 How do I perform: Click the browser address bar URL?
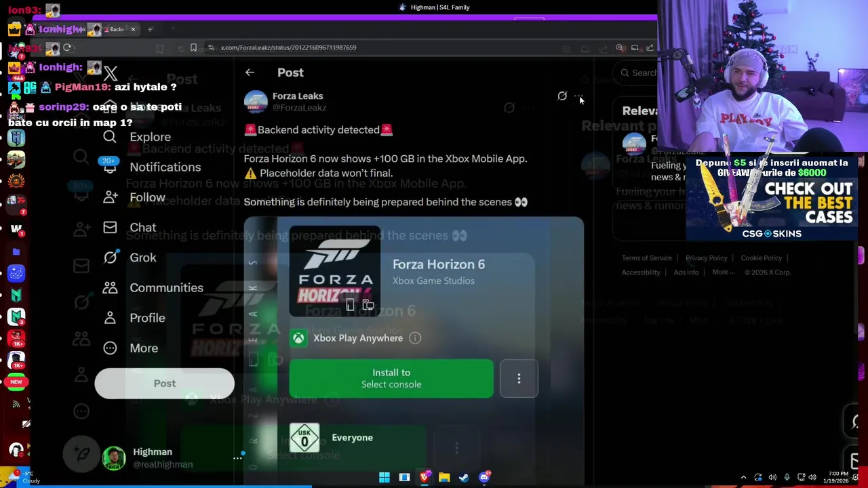288,47
